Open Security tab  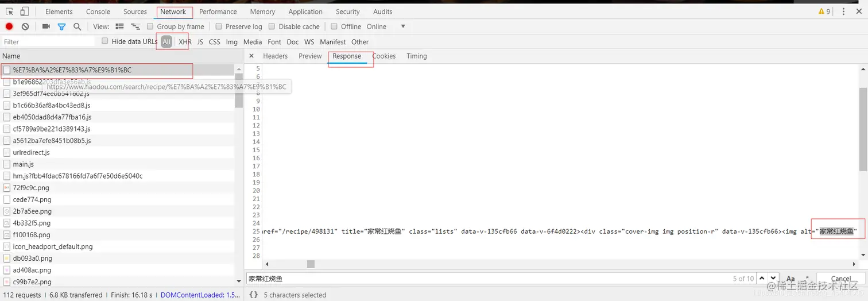tap(348, 11)
